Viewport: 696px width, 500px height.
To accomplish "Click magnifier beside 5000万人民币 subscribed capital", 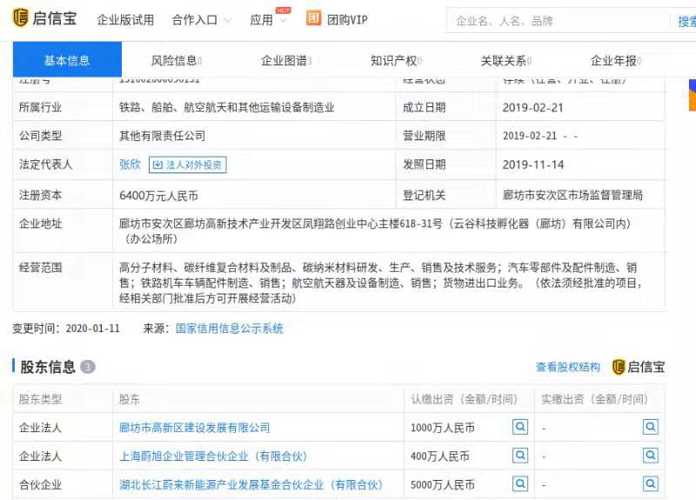I will pyautogui.click(x=520, y=484).
